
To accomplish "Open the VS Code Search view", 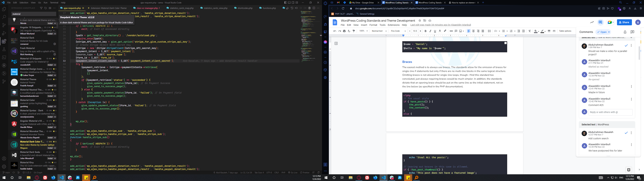I will (x=4, y=17).
